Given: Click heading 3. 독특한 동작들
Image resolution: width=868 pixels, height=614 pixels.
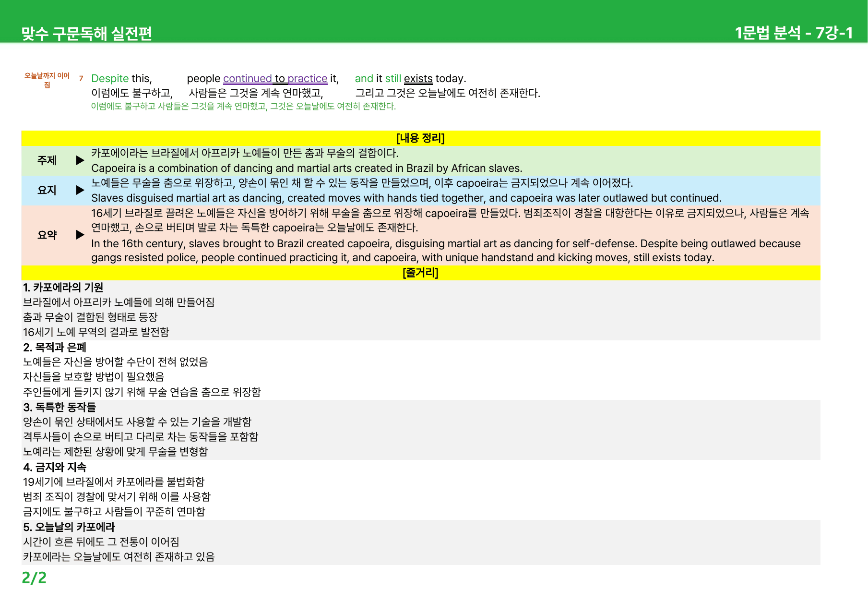Looking at the screenshot, I should click(59, 407).
